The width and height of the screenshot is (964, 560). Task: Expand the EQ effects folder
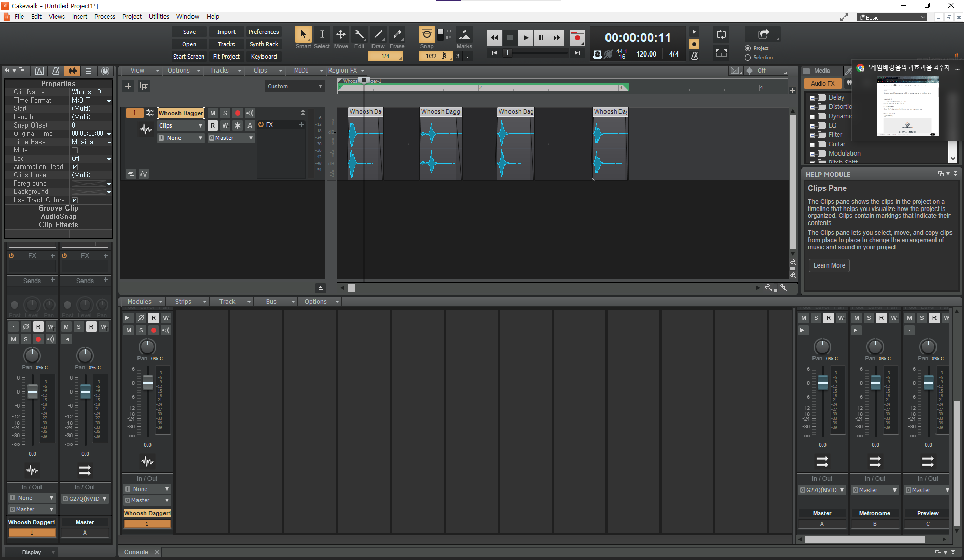coord(812,126)
